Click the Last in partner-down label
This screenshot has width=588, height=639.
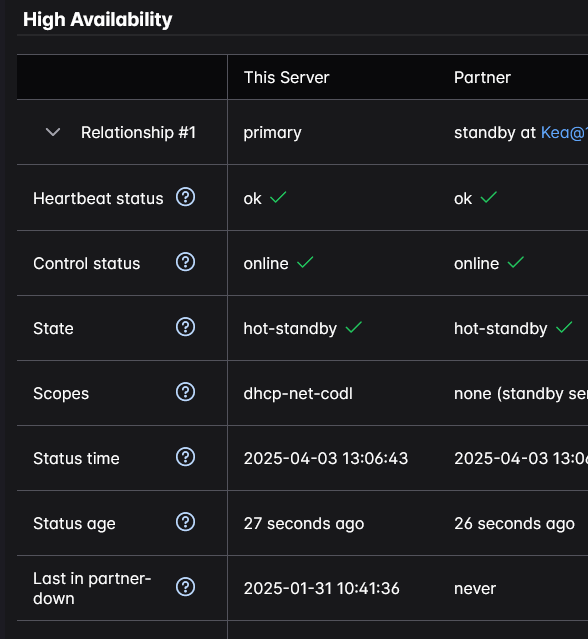click(92, 588)
